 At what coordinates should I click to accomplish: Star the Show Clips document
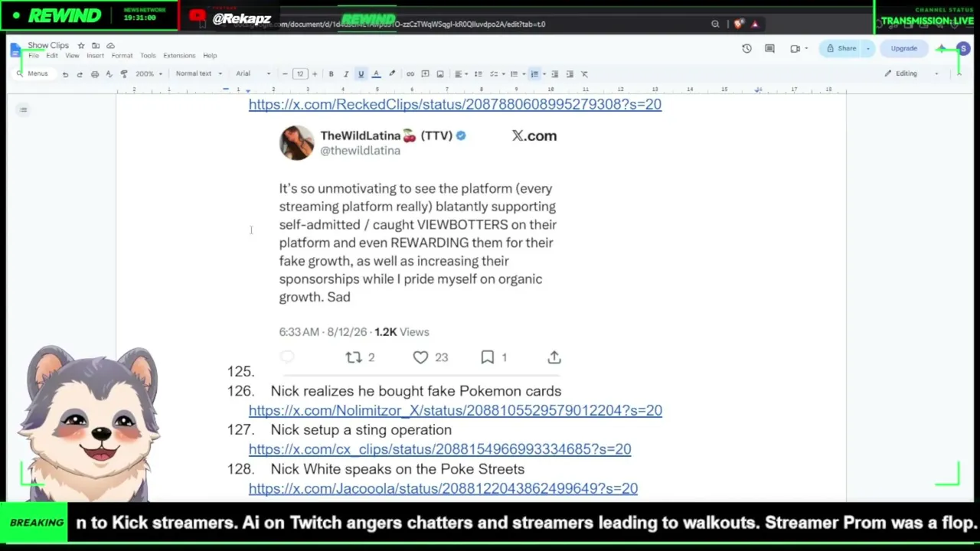81,46
